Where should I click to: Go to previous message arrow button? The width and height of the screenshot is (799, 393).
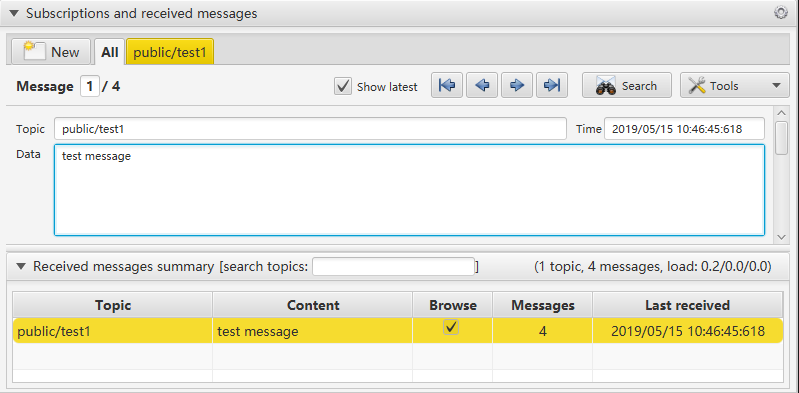[482, 85]
